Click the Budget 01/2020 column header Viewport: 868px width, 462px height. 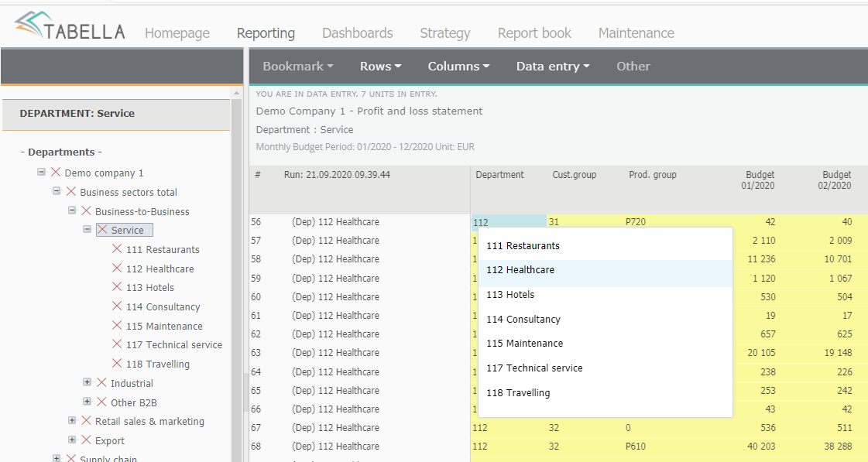758,180
